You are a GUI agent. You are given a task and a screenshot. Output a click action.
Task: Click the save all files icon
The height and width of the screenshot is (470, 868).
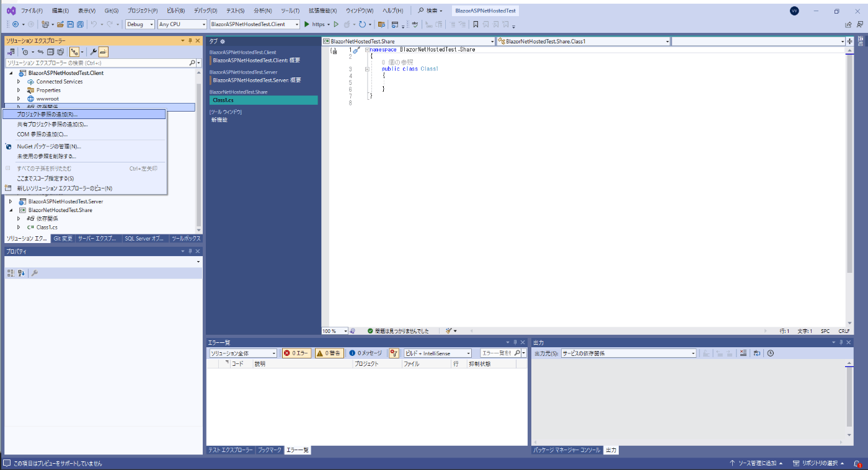point(80,24)
